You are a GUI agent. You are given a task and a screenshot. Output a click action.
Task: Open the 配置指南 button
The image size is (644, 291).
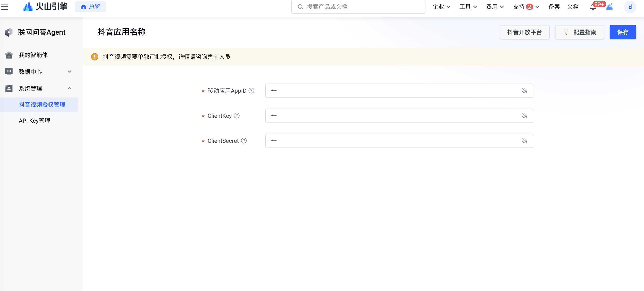tap(579, 32)
